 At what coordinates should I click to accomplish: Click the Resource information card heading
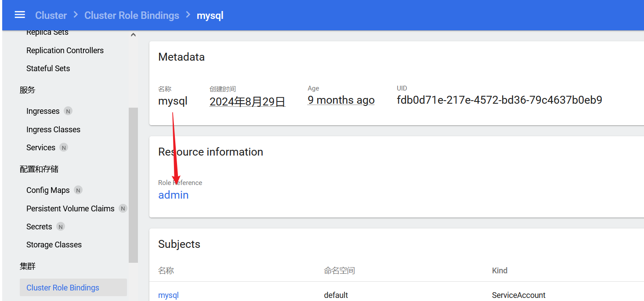click(x=210, y=152)
